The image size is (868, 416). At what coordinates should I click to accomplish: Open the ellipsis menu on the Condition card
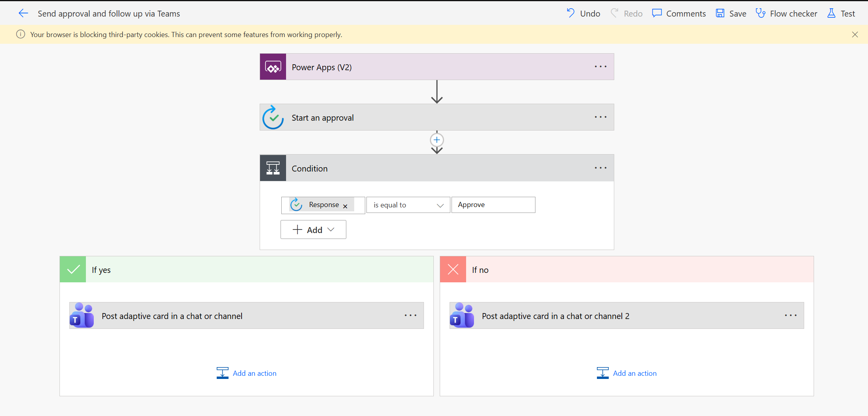pyautogui.click(x=600, y=168)
